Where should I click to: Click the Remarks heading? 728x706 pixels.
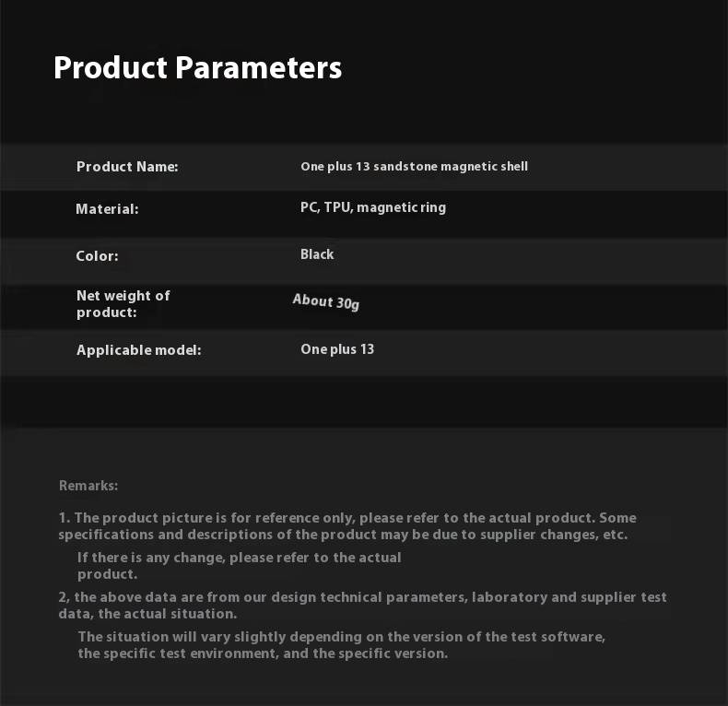(88, 486)
